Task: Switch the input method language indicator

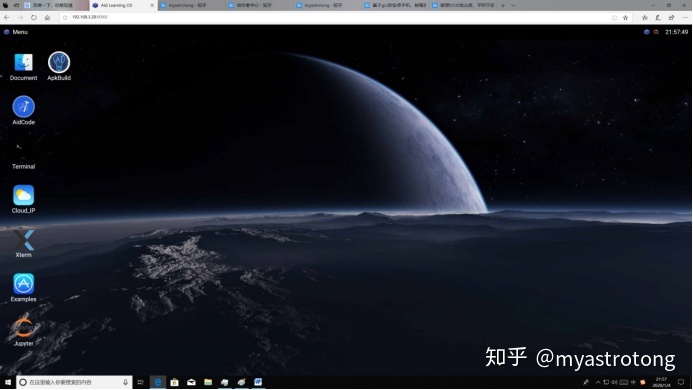Action: pyautogui.click(x=633, y=382)
